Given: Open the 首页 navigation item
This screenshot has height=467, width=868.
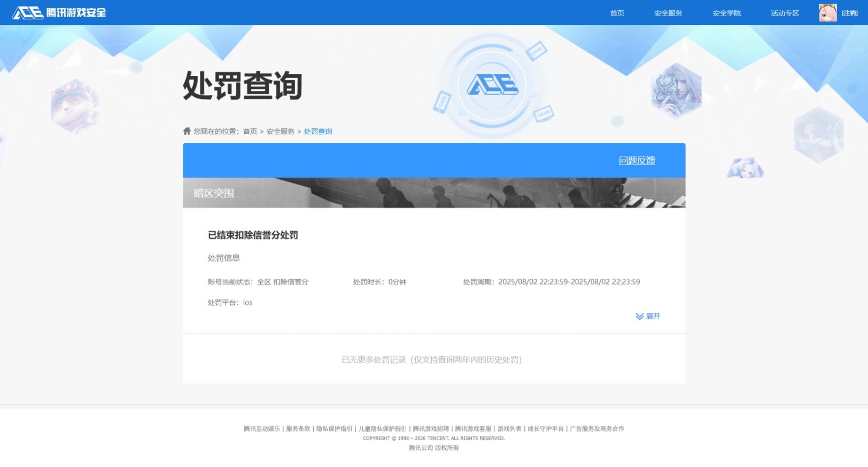Looking at the screenshot, I should (x=617, y=13).
